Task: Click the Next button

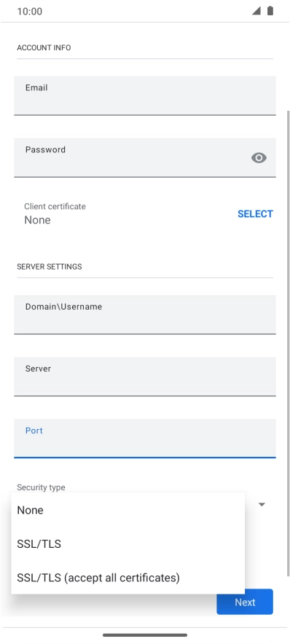Action: pyautogui.click(x=245, y=602)
